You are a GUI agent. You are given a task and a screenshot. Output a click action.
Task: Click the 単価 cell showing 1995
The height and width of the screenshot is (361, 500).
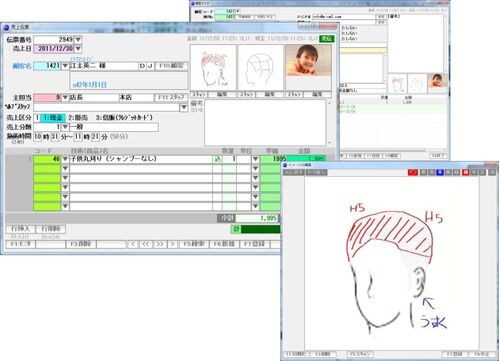coord(273,159)
